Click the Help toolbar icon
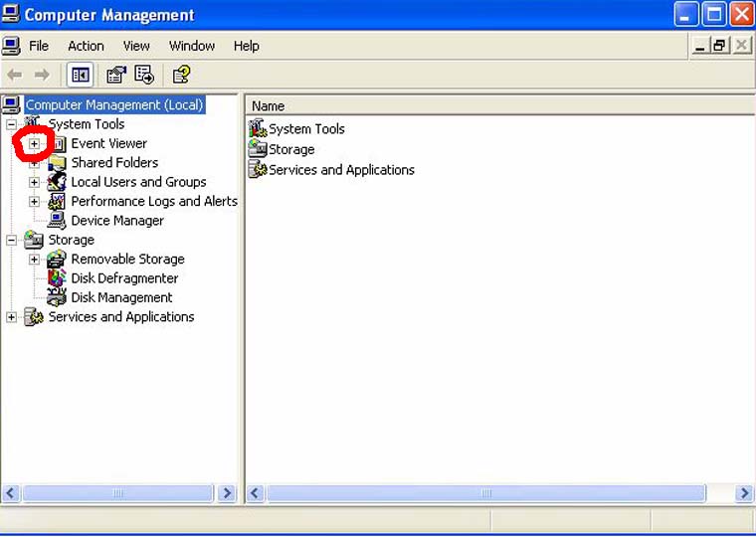Screen dimensions: 756x537 (181, 75)
